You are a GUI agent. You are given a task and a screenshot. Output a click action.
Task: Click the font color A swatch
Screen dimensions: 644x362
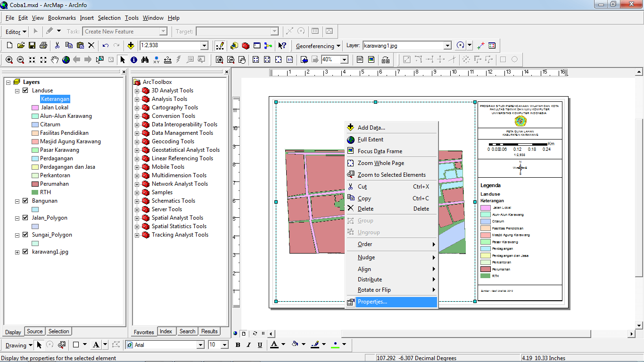click(x=274, y=345)
